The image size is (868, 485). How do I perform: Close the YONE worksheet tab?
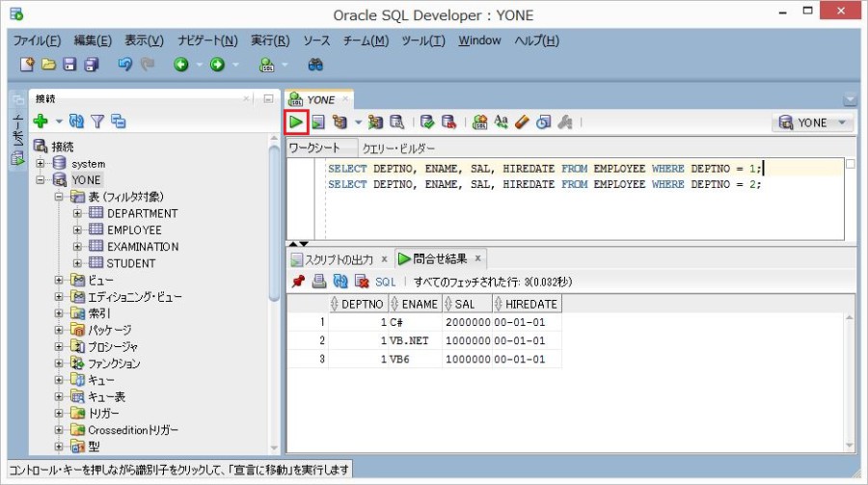[345, 98]
